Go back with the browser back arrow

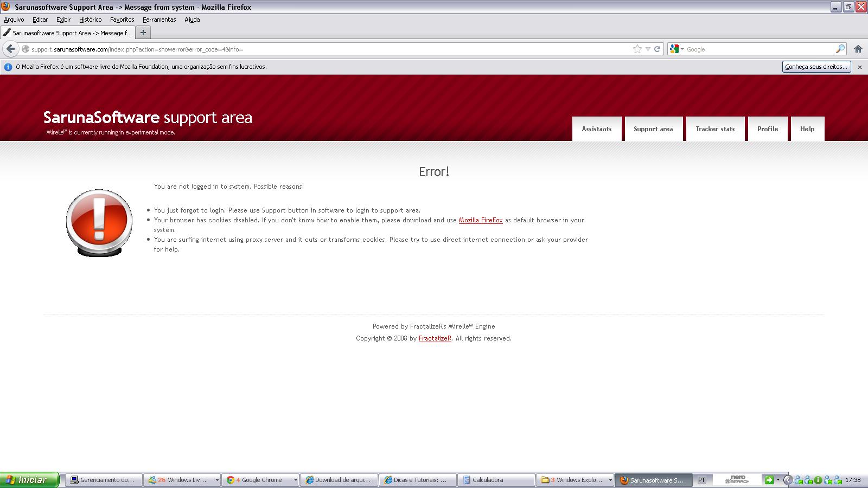[x=10, y=49]
